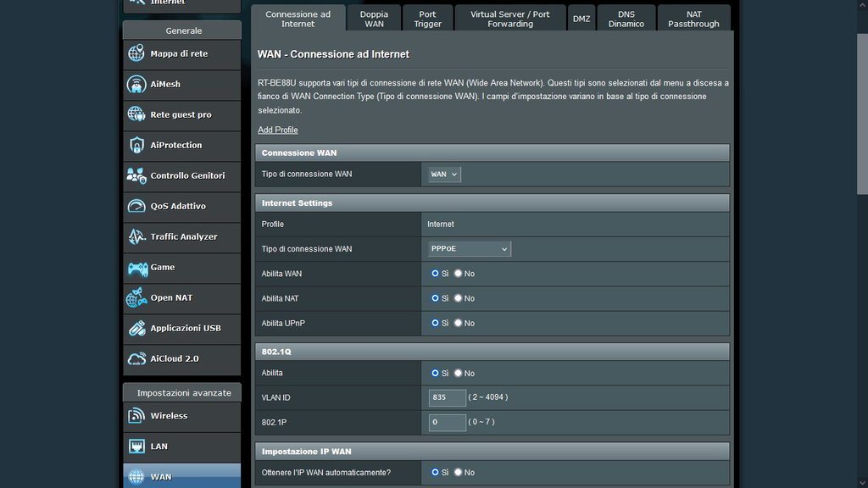Screen dimensions: 868x488
Task: Click the Add Profile link
Action: pos(278,130)
